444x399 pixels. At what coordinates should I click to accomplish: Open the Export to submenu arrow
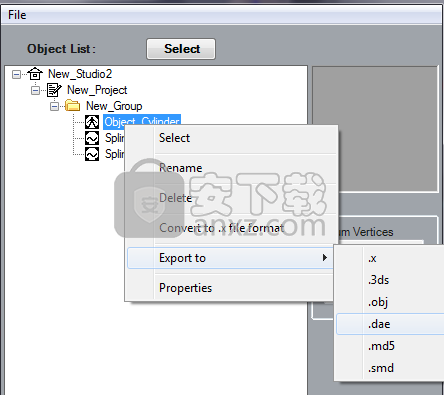(324, 258)
